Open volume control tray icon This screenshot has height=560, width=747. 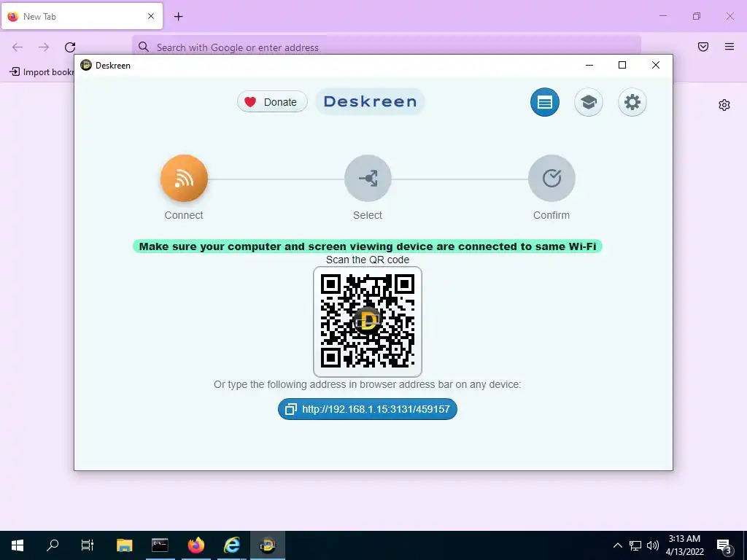653,545
